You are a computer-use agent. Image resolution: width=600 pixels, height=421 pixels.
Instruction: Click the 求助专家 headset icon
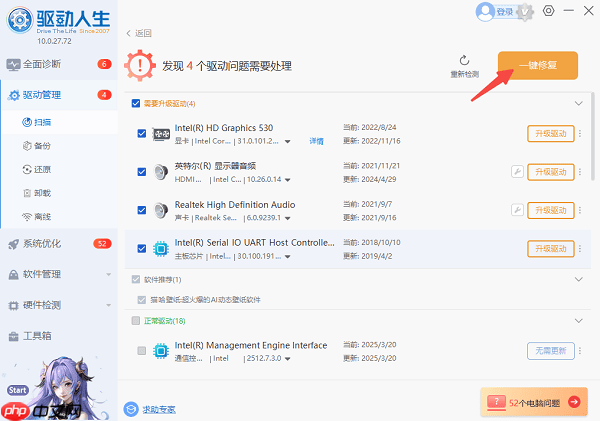[130, 408]
